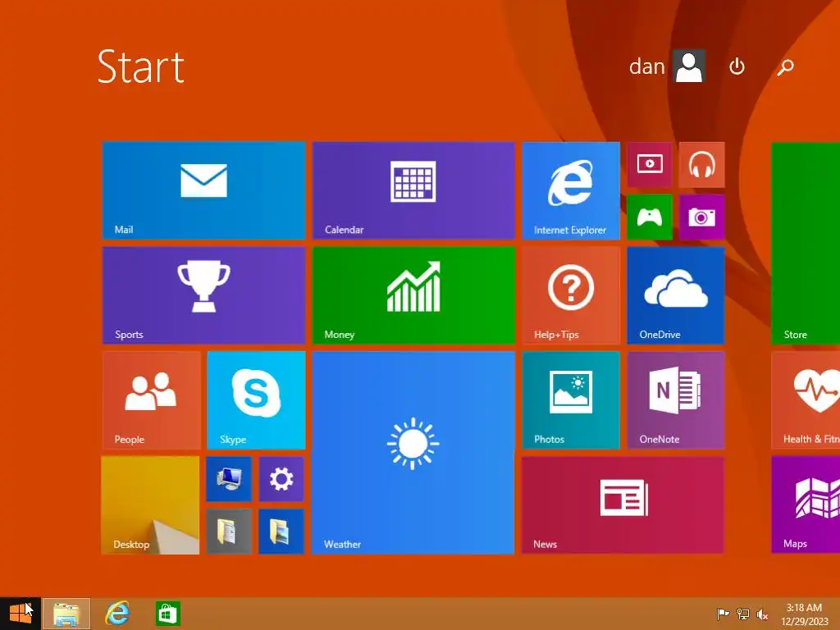Click the Search magnifier button
This screenshot has height=630, width=840.
pyautogui.click(x=785, y=66)
